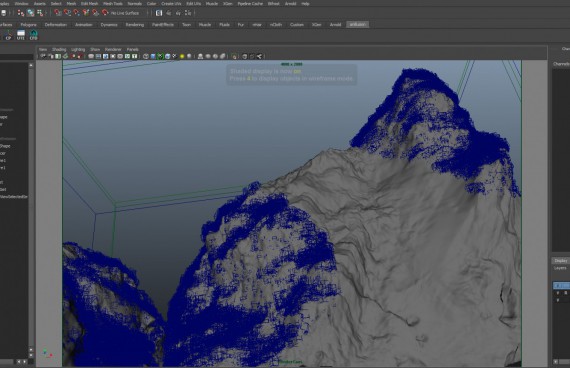Screen dimensions: 570x368
Task: Click the left panel scroll-up arrow
Action: [x=31, y=65]
